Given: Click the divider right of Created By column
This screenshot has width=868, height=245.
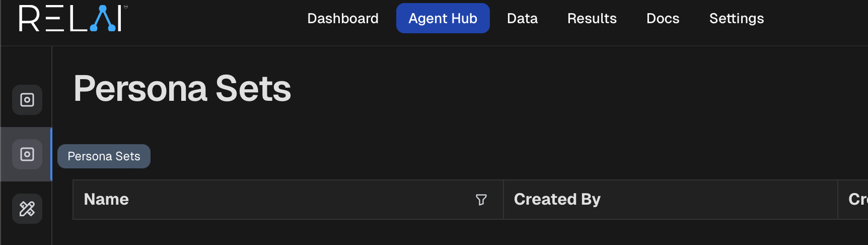Looking at the screenshot, I should (x=838, y=200).
